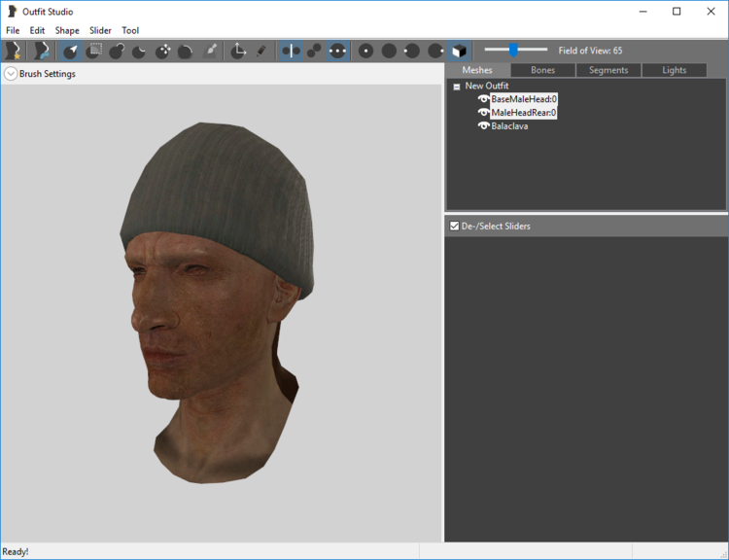Switch to the Lights tab
Screen dimensions: 729x560
(674, 70)
